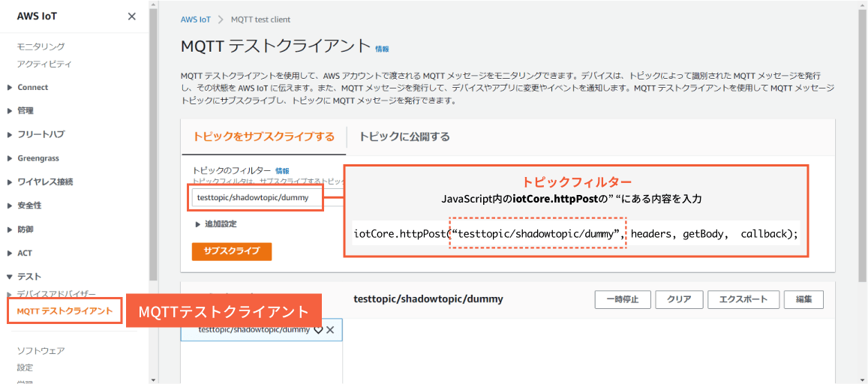The height and width of the screenshot is (384, 868).
Task: Favorite the testtopic/shadowtopic/dummy subscription with the heart
Action: [318, 330]
